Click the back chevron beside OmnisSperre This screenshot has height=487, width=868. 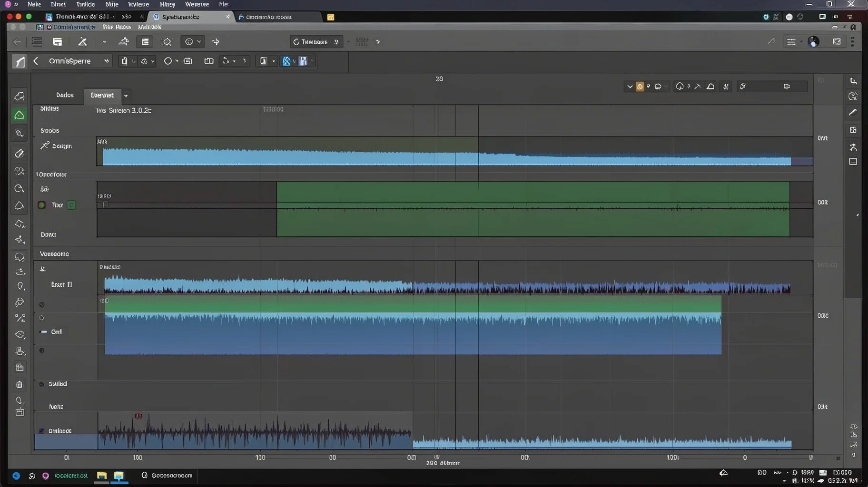[x=36, y=61]
